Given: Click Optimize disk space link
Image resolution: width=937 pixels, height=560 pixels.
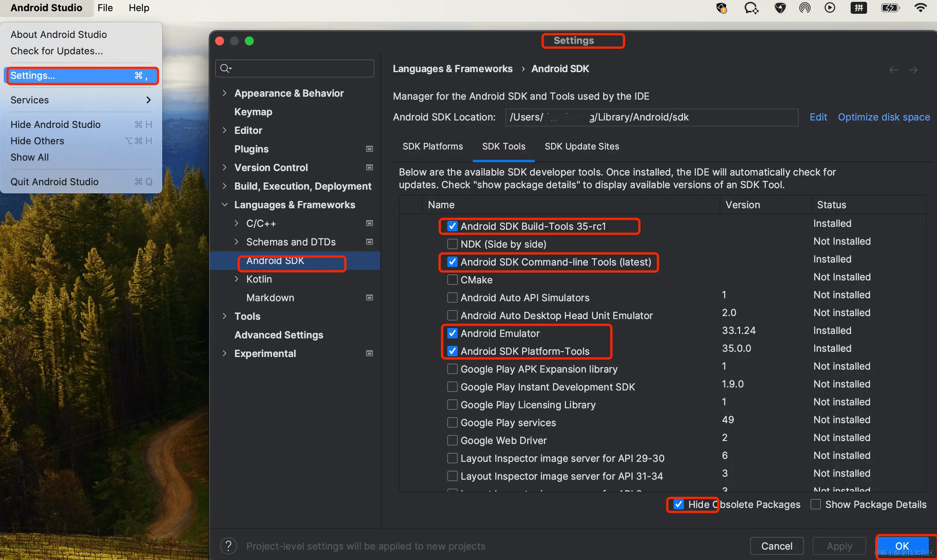Looking at the screenshot, I should coord(883,117).
